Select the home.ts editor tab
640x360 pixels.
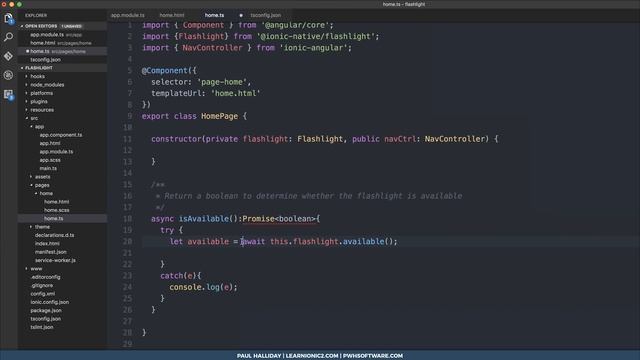point(214,15)
